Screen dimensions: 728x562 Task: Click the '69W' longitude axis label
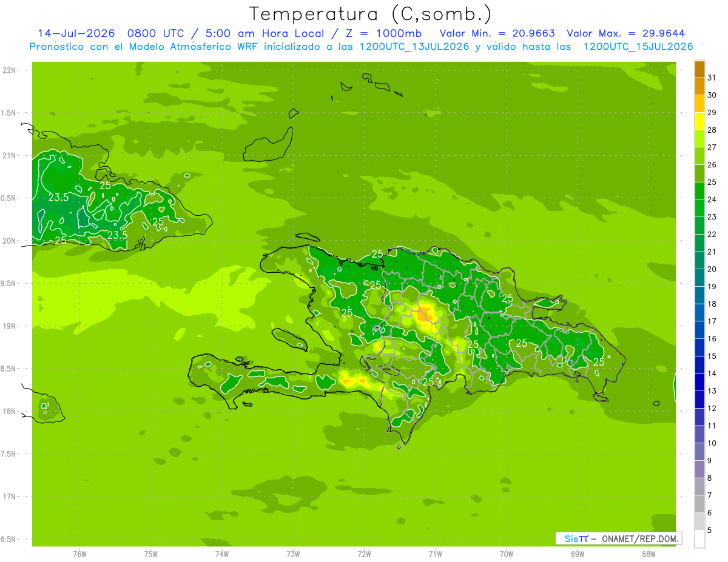click(578, 554)
